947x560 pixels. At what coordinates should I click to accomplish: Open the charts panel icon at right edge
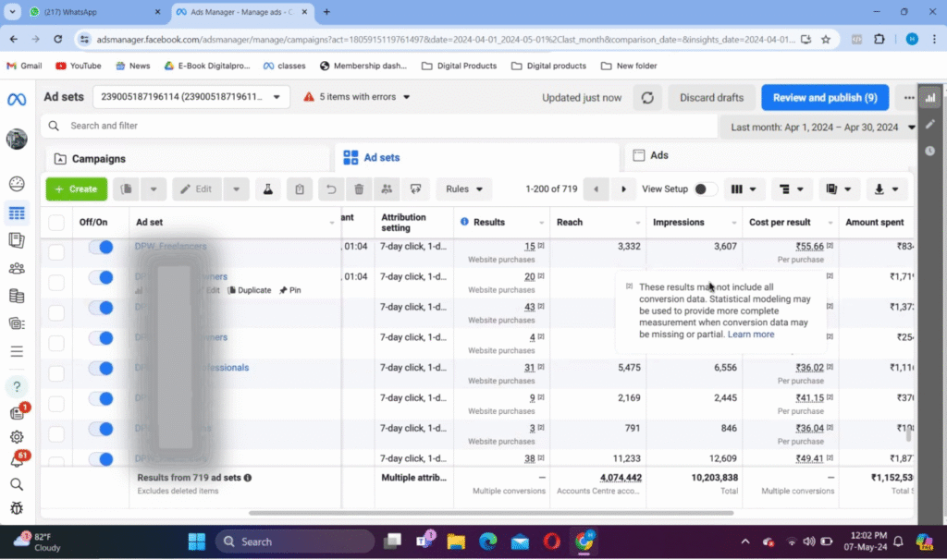[x=930, y=98]
